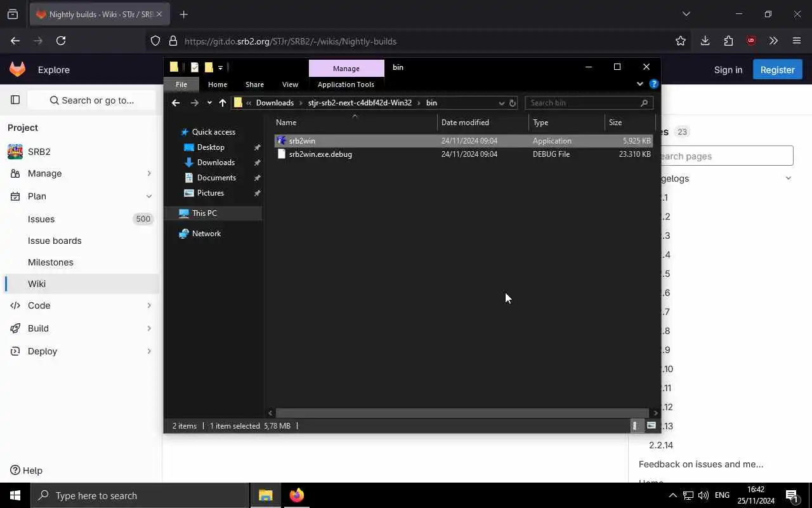The width and height of the screenshot is (812, 508).
Task: List all tabs dropdown in Firefox
Action: [686, 14]
